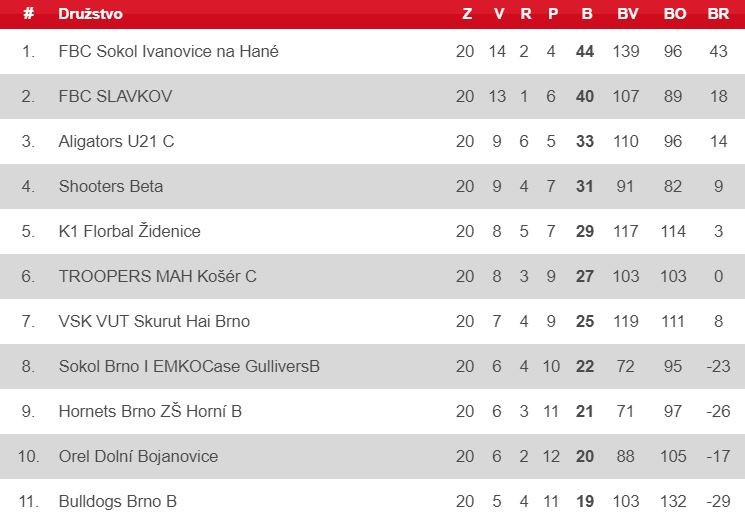The width and height of the screenshot is (745, 526).
Task: Open FBC Sokol Ivanovice na Hané team
Action: 168,51
